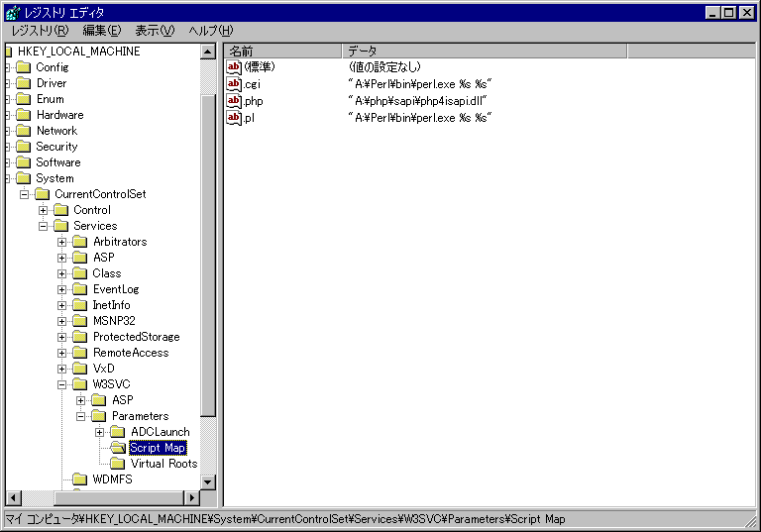Select the WDMFS key
The image size is (761, 532).
113,479
